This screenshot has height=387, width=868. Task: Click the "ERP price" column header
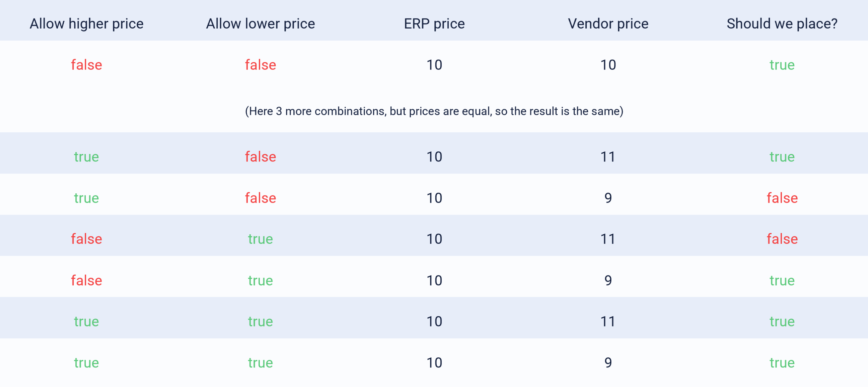(434, 24)
